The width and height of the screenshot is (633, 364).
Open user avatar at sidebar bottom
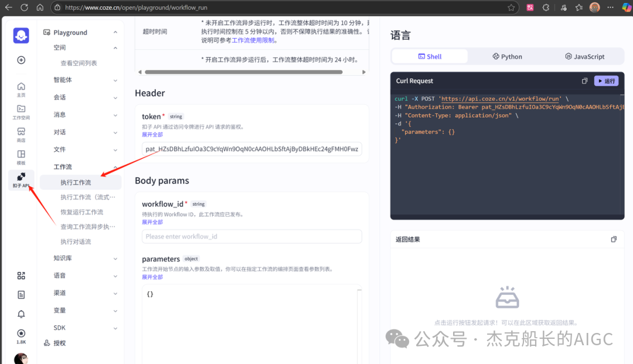pyautogui.click(x=21, y=359)
